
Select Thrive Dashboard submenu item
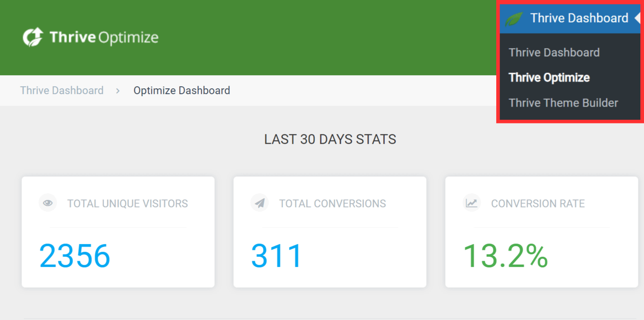(x=554, y=52)
